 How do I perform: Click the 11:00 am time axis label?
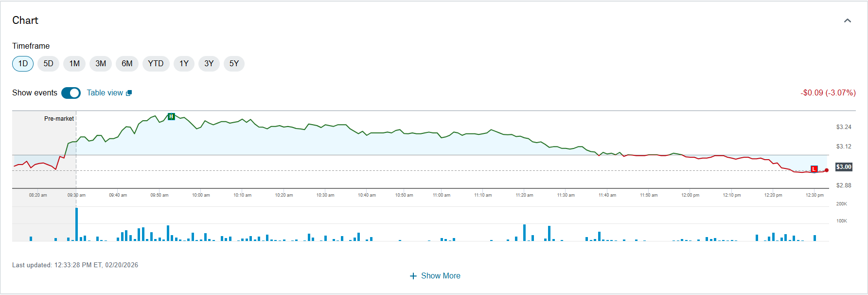(x=442, y=195)
